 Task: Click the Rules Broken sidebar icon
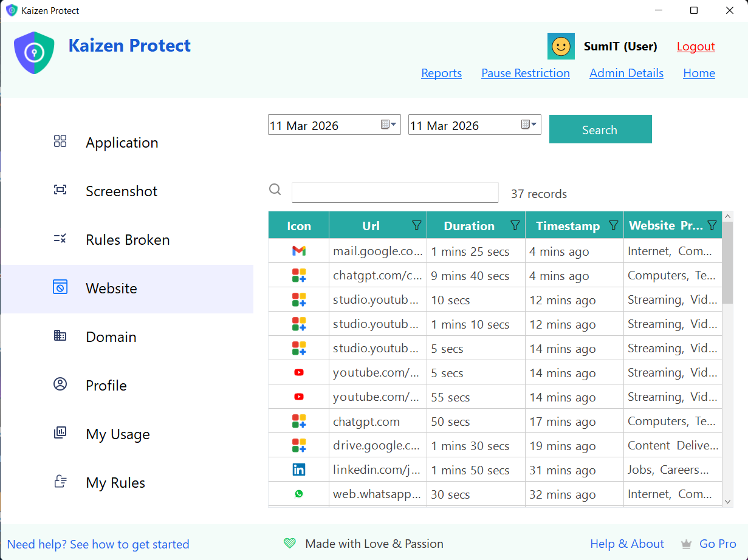[x=60, y=238]
